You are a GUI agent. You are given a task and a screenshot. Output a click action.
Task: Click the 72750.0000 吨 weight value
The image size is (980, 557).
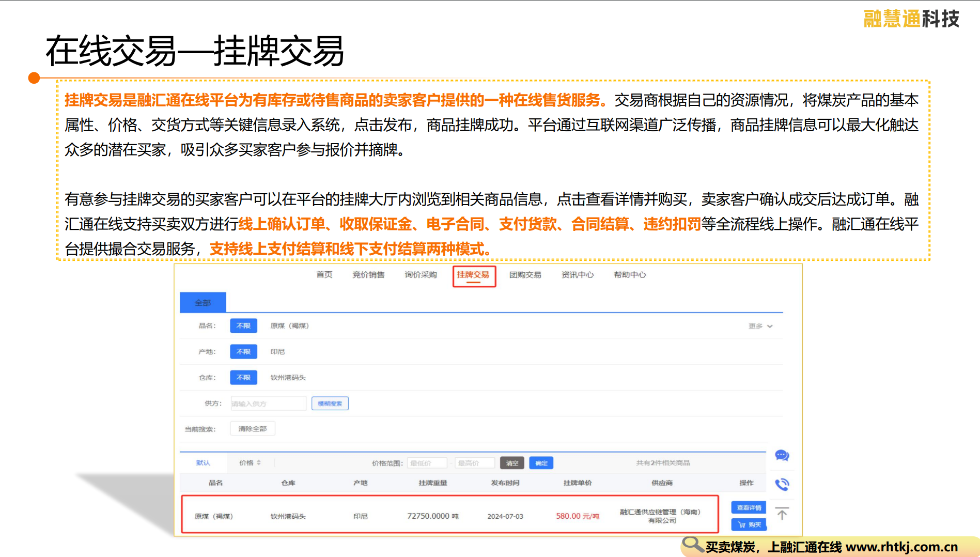[x=432, y=516]
